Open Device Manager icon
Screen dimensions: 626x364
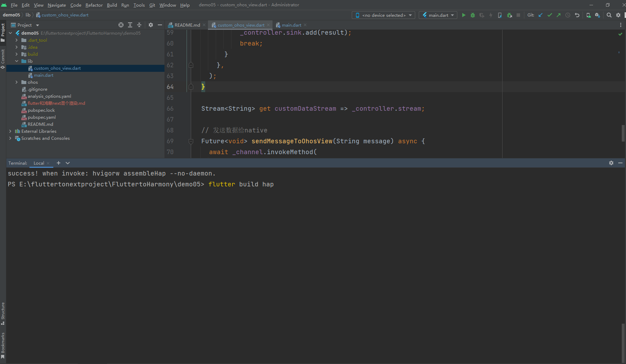click(x=588, y=15)
